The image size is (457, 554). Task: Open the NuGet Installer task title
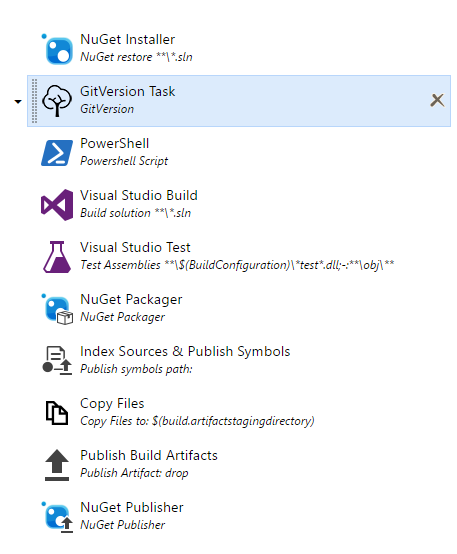(x=128, y=39)
